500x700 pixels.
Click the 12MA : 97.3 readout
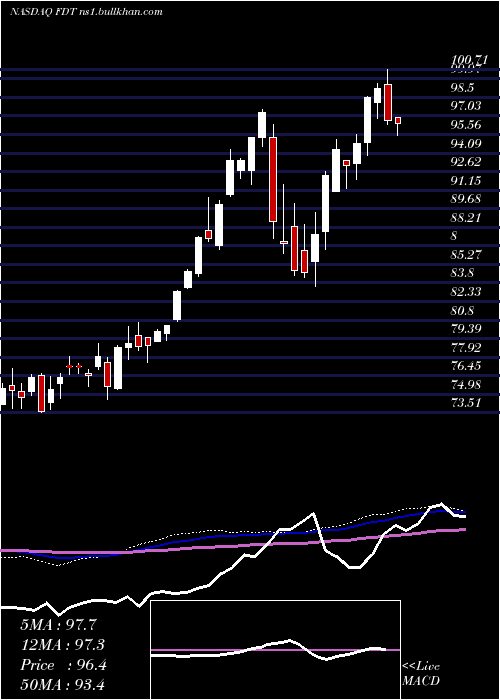tap(62, 645)
